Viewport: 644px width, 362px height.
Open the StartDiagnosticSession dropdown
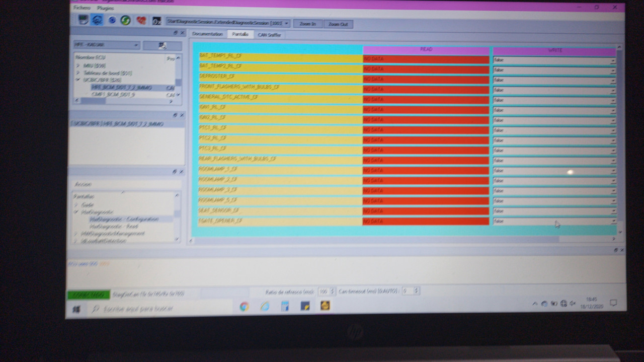click(x=228, y=23)
